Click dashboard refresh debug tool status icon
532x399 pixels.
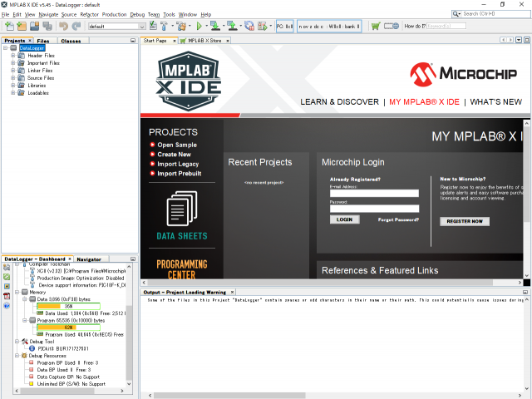[x=7, y=277]
